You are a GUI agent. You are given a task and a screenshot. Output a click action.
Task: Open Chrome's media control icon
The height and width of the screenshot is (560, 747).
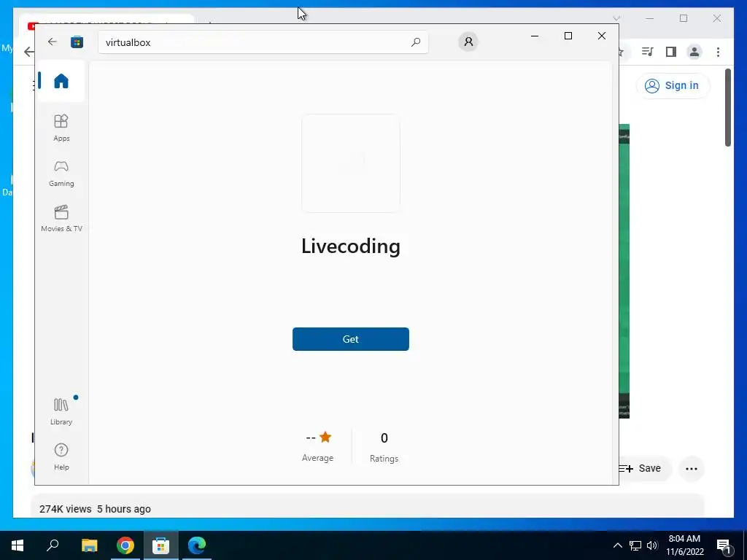(x=647, y=52)
